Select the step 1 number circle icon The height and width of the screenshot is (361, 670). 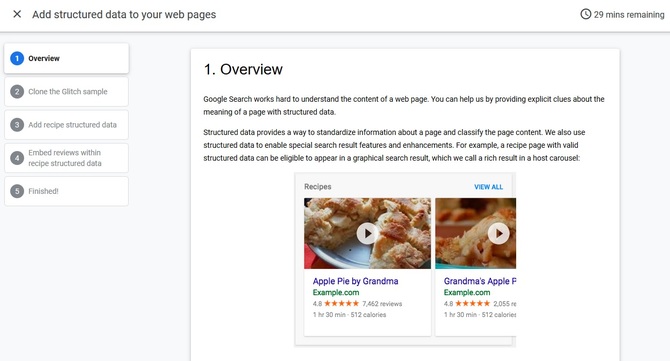tap(17, 58)
